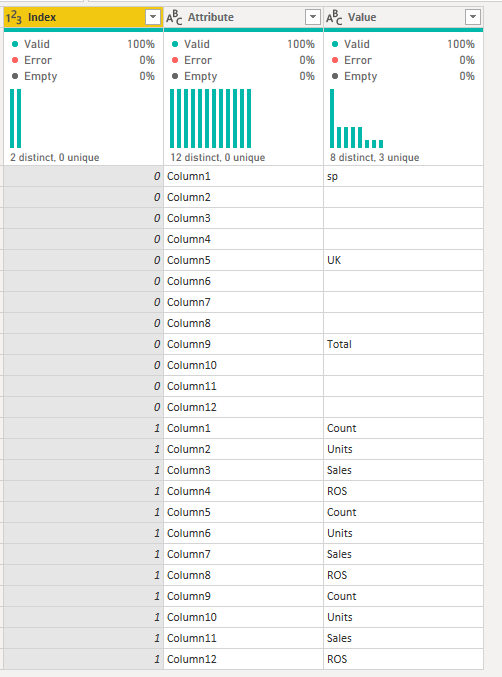Select the Attribute column header
502x677 pixels.
point(243,17)
